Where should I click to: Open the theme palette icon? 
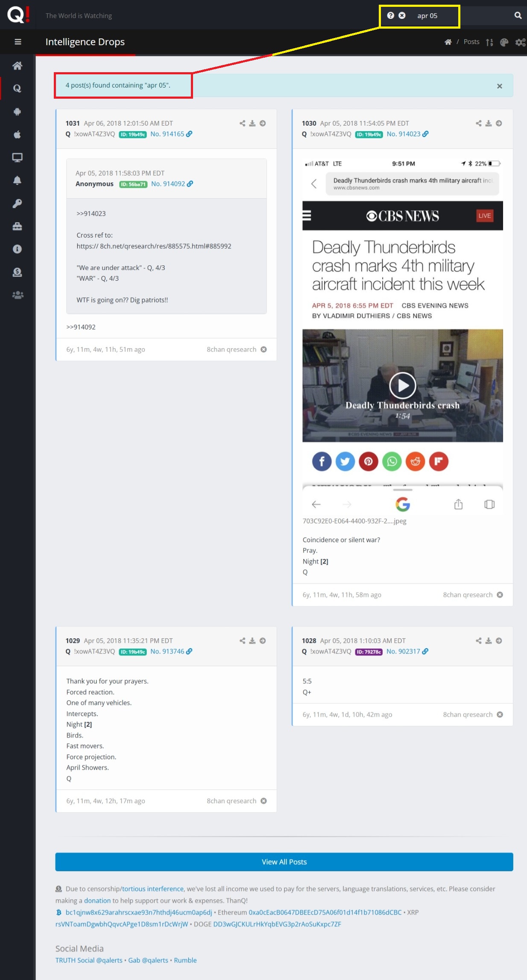504,42
